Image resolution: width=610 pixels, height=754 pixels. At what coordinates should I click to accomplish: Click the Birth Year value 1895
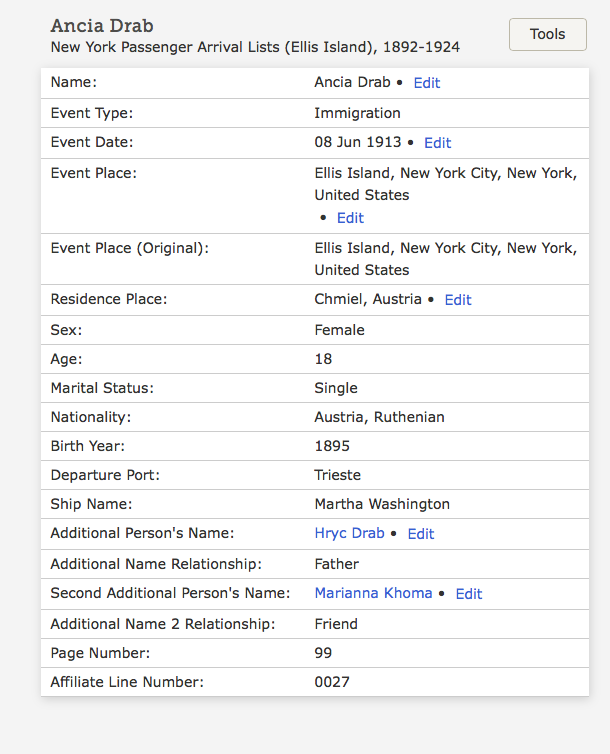pyautogui.click(x=331, y=446)
